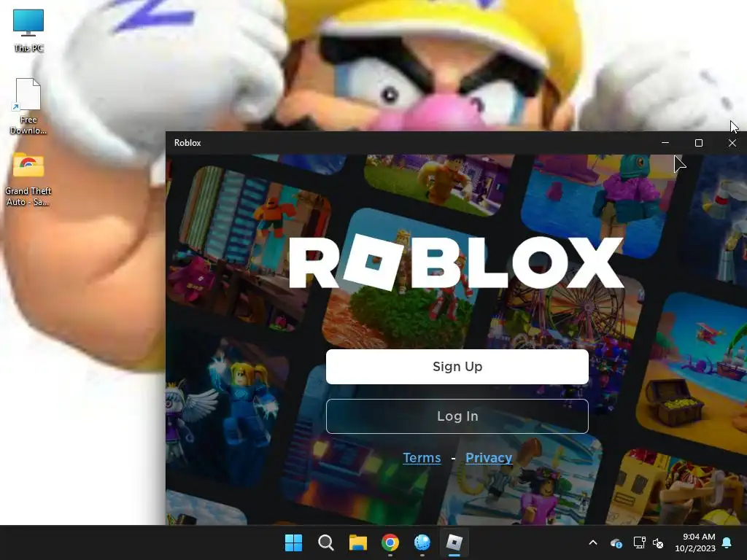Open taskbar Search
Image resolution: width=747 pixels, height=560 pixels.
326,542
